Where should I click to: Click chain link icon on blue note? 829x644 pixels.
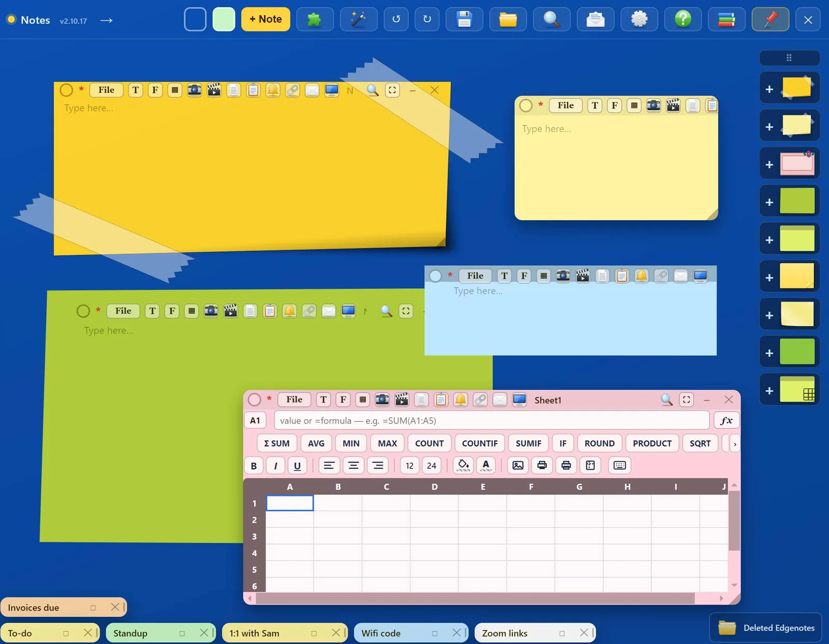pyautogui.click(x=661, y=276)
